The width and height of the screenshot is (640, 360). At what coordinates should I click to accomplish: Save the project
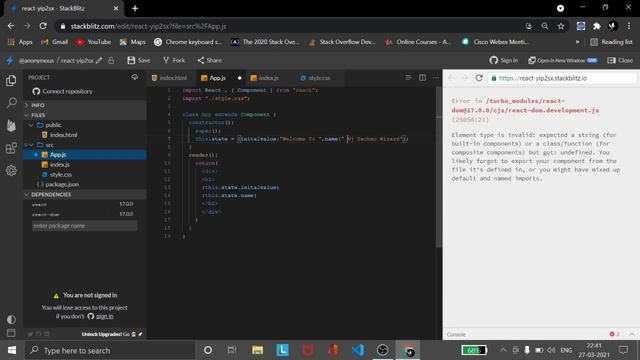139,60
